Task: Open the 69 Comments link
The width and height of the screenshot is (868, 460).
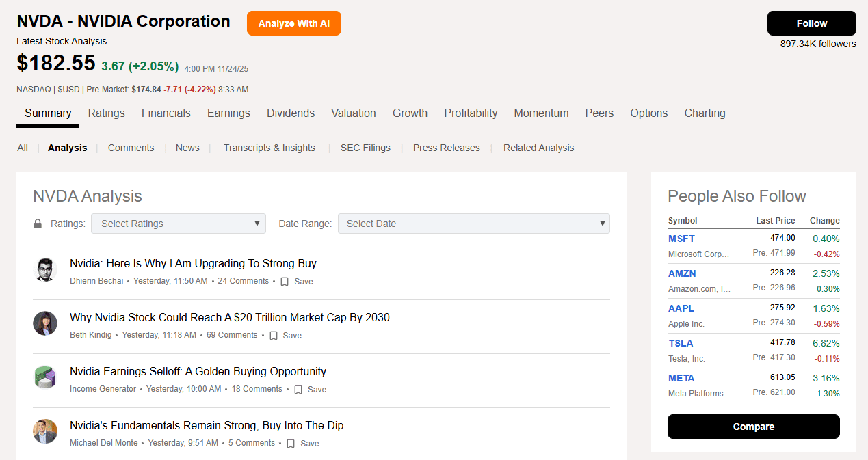Action: tap(232, 335)
